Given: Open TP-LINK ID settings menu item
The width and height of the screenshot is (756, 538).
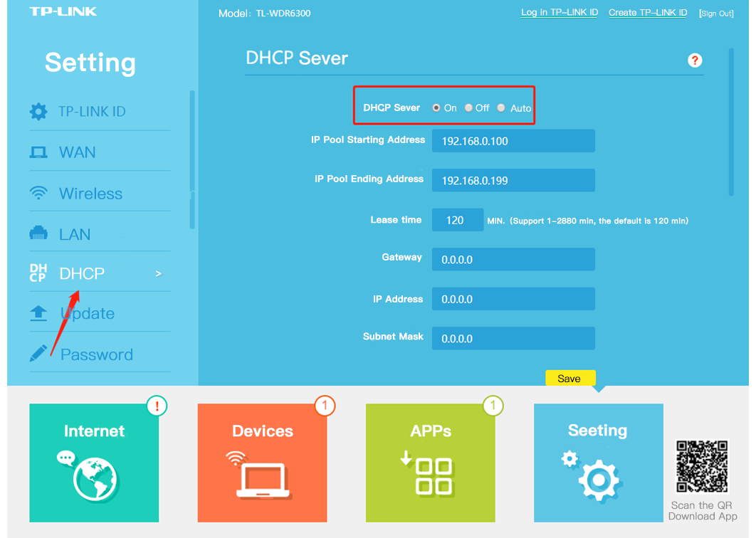Looking at the screenshot, I should (100, 111).
